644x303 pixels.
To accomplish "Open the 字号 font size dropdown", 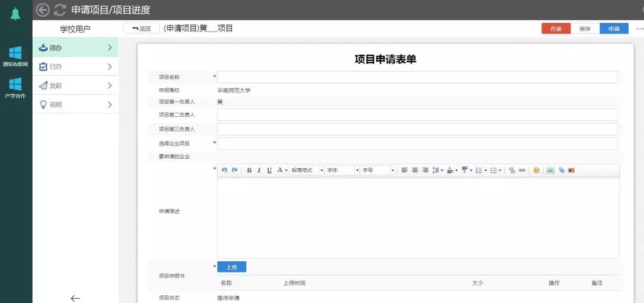I will pos(377,170).
